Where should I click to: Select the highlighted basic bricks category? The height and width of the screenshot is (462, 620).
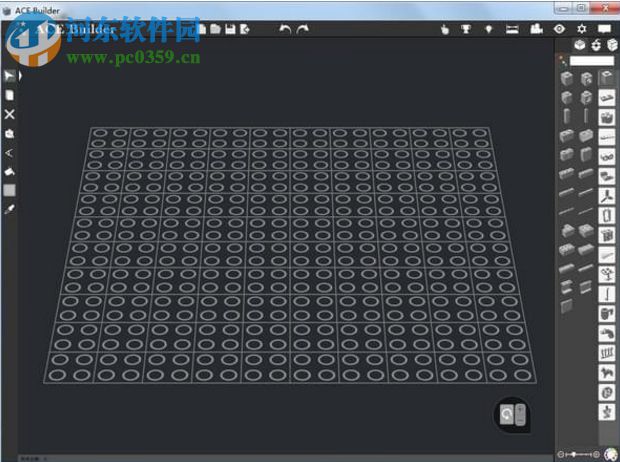coord(607,78)
